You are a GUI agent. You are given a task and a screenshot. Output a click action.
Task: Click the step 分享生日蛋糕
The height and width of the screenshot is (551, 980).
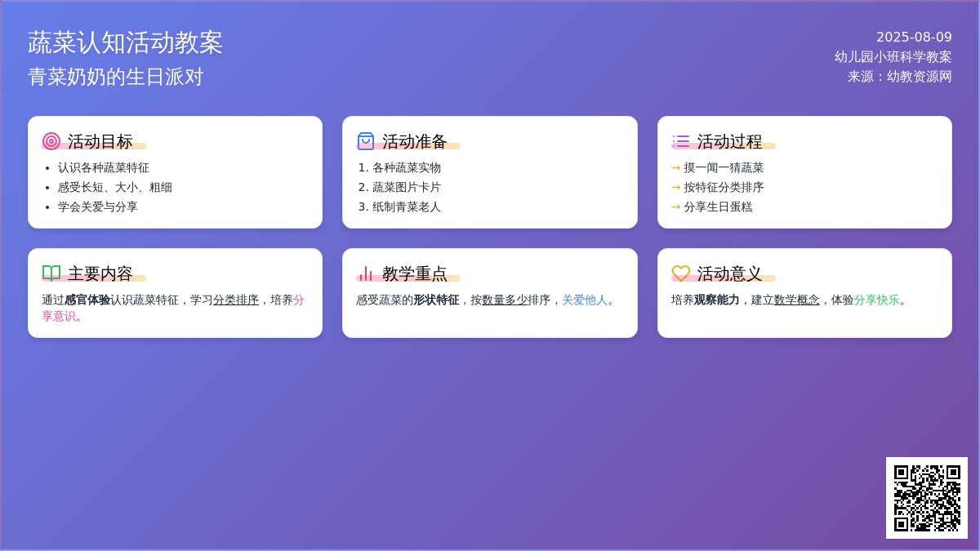[x=719, y=207]
